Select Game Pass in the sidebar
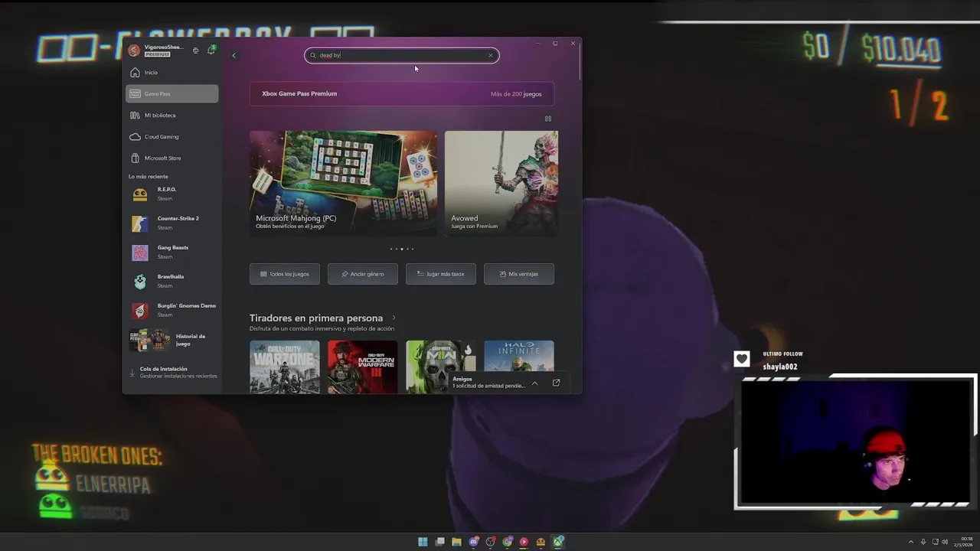980x551 pixels. click(x=172, y=94)
